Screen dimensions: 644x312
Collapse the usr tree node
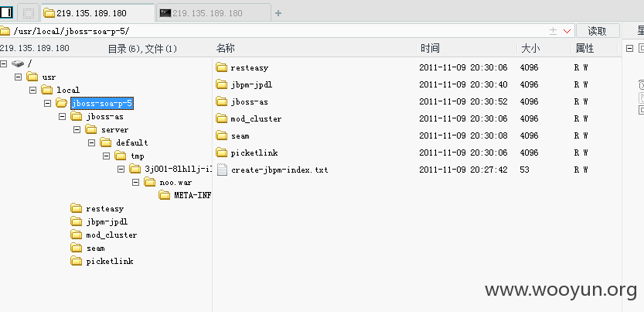click(x=18, y=77)
